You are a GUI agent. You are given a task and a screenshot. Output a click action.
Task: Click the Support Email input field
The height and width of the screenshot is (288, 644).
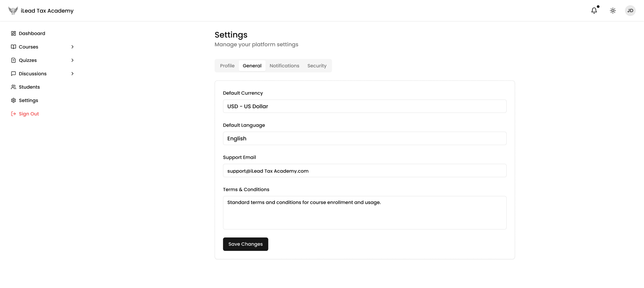coord(364,171)
